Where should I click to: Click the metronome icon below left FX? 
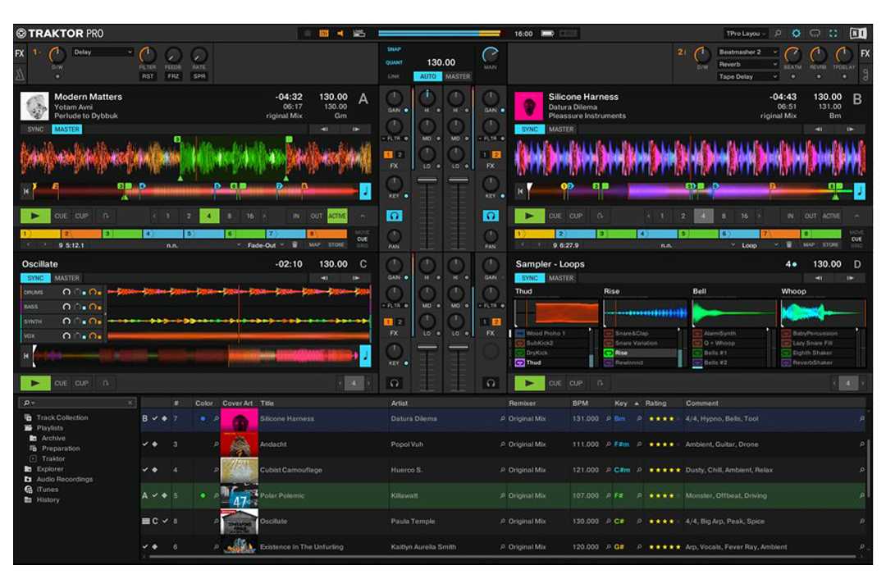pos(20,75)
